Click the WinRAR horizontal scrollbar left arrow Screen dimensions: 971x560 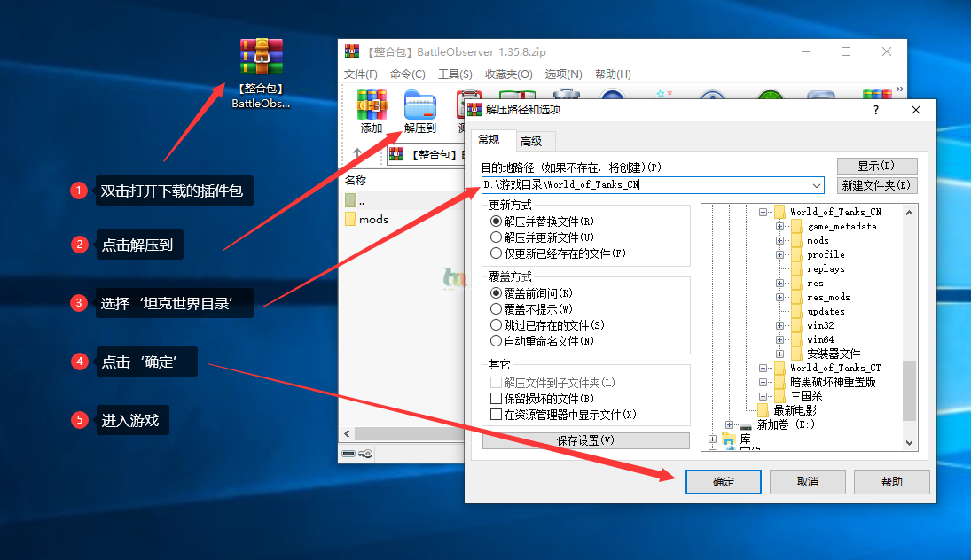coord(347,434)
